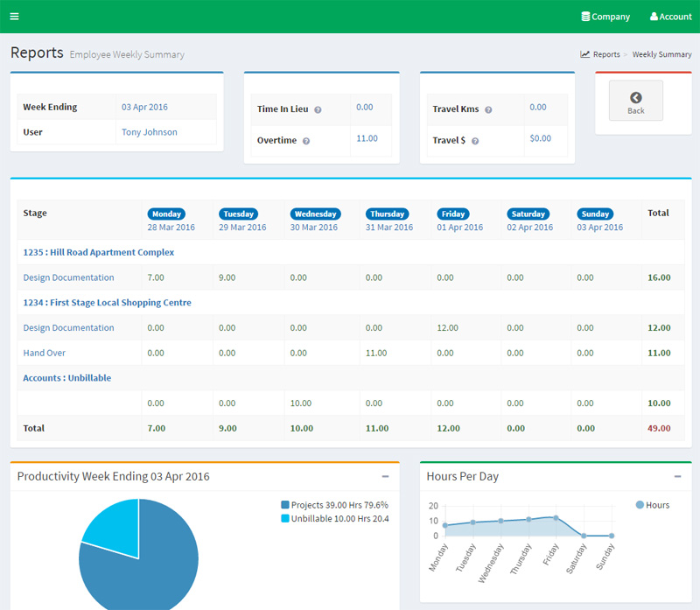
Task: Collapse the Hours Per Day panel
Action: point(677,477)
